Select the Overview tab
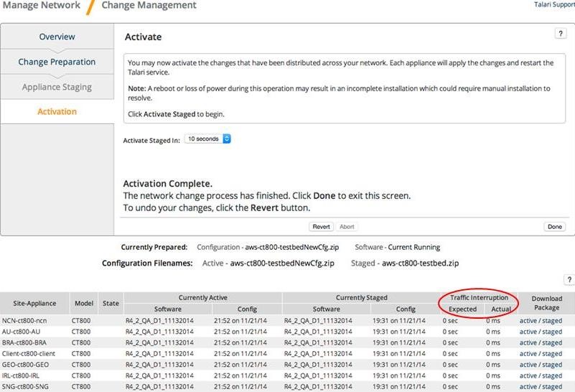The height and width of the screenshot is (392, 575). pyautogui.click(x=57, y=37)
